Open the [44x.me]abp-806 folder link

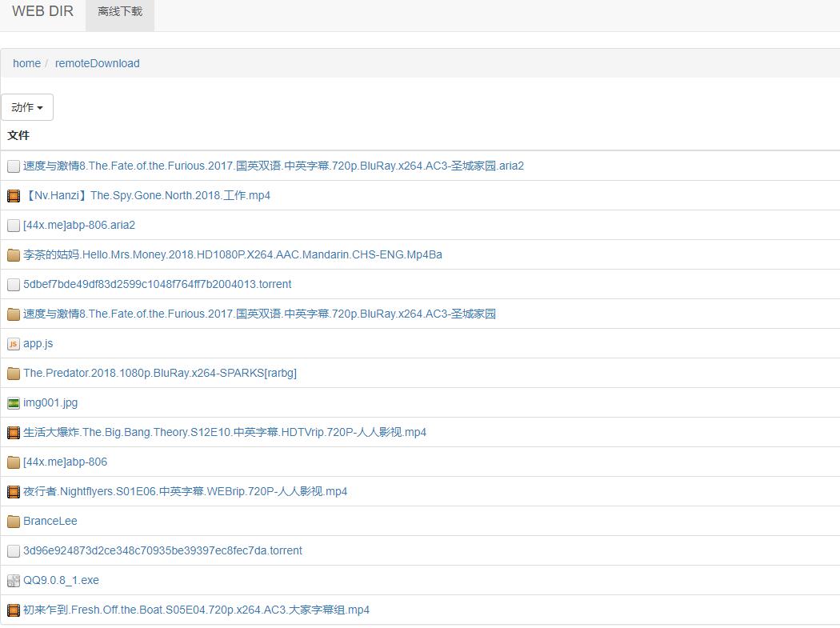[x=65, y=462]
